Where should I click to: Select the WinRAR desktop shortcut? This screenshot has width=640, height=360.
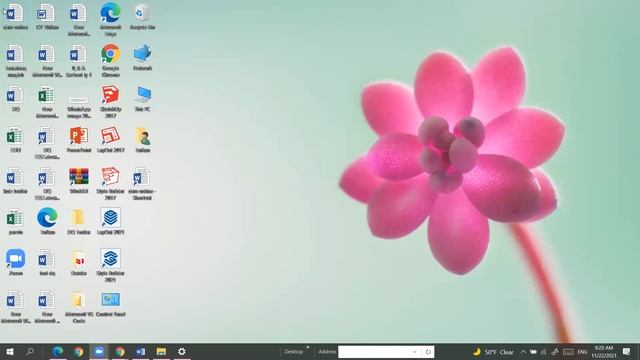click(x=79, y=181)
